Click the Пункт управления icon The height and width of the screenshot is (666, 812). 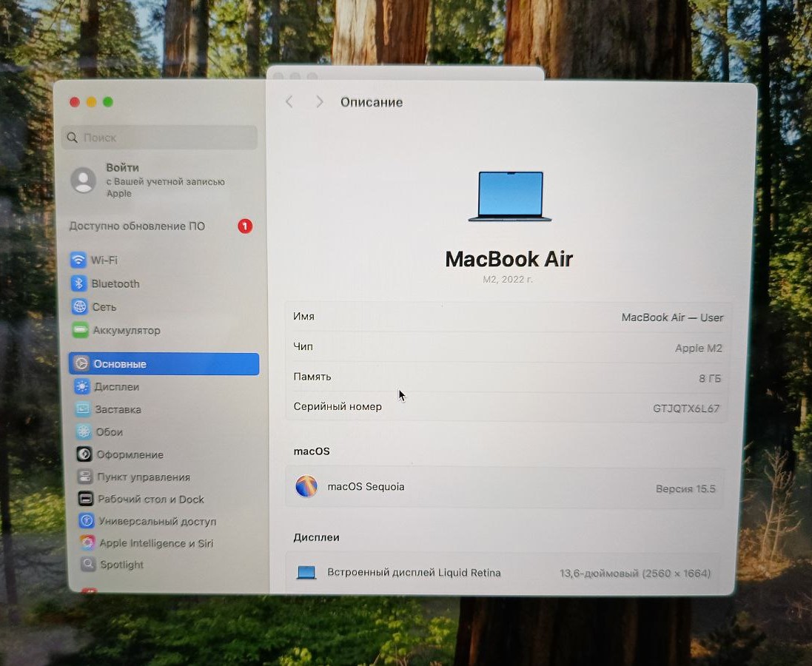[84, 477]
